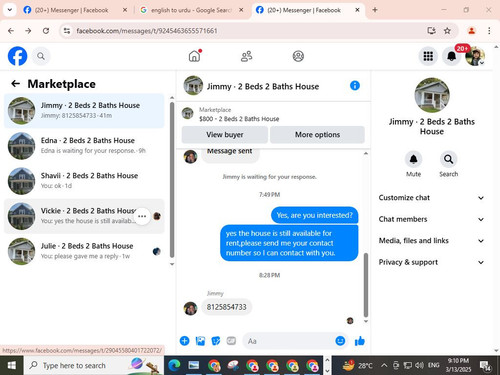The height and width of the screenshot is (375, 500).
Task: Expand Privacy & support section
Action: (x=431, y=262)
